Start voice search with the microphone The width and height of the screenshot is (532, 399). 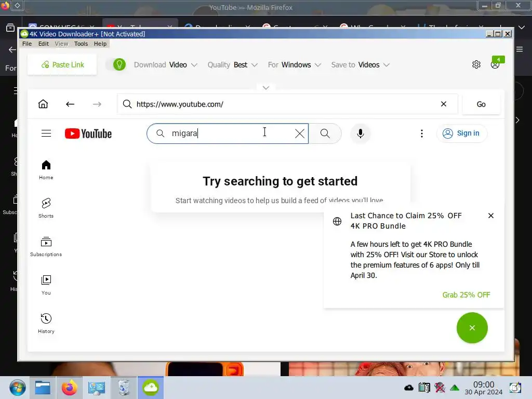pyautogui.click(x=361, y=134)
